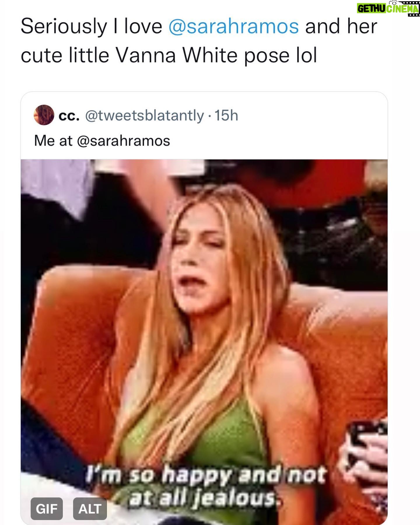Show the ALT description badge
Viewport: 420px width, 525px height.
pos(90,509)
